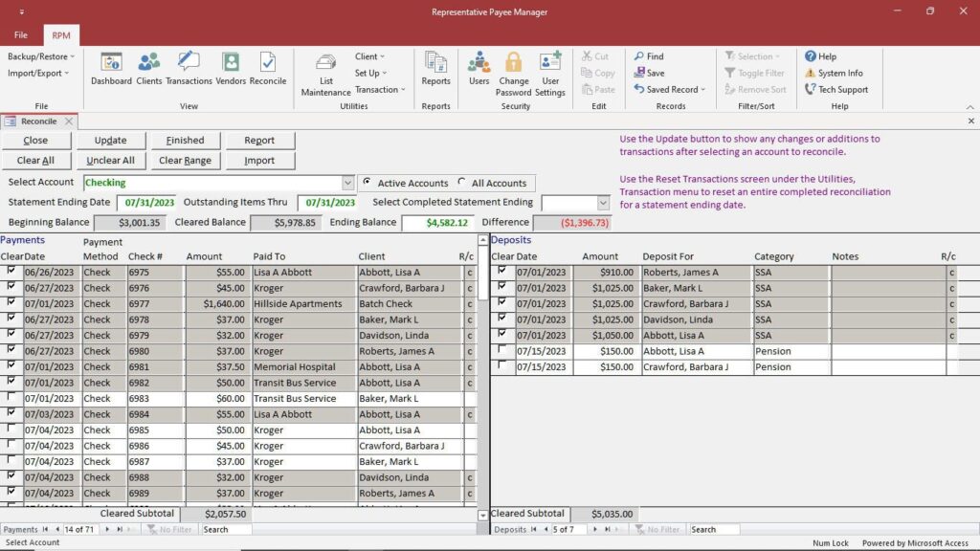Click the Payments list scrollbar thumb
Viewport: 980px width, 551px height.
[x=482, y=273]
